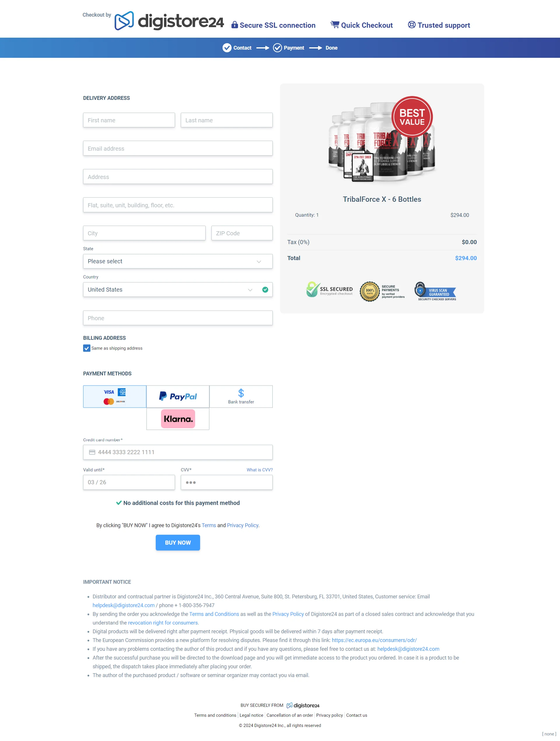This screenshot has height=741, width=560.
Task: Click the BUY NOW purchase button
Action: coord(178,543)
